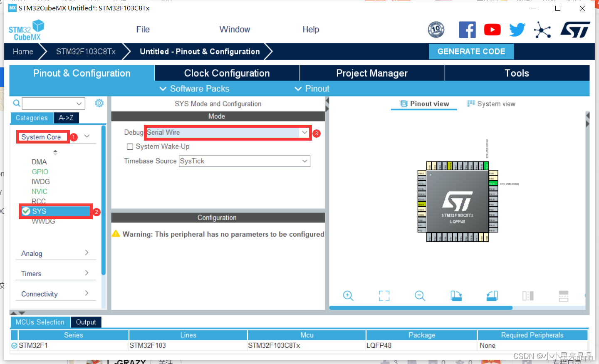Select NVIC in System Core list
Screen dimensions: 599x364
[40, 192]
